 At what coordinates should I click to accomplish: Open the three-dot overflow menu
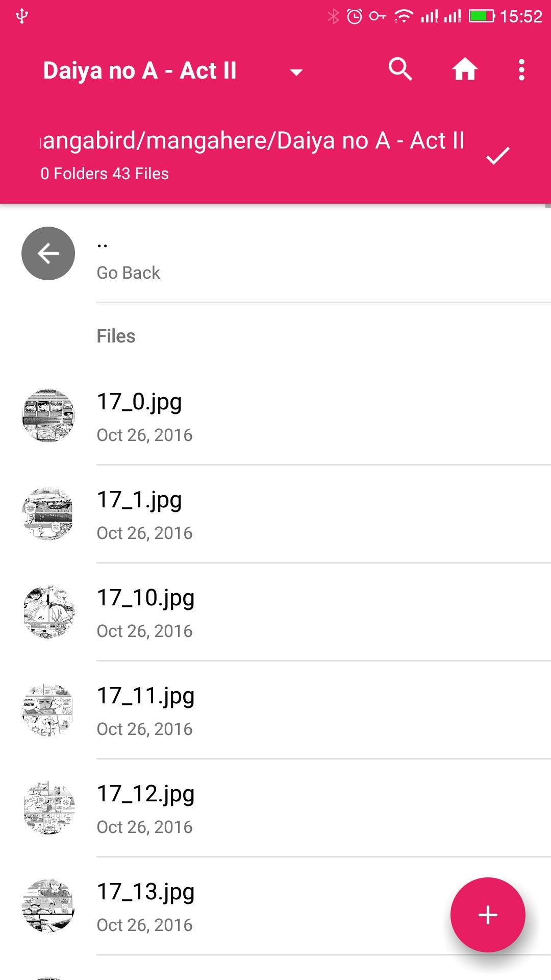(521, 69)
